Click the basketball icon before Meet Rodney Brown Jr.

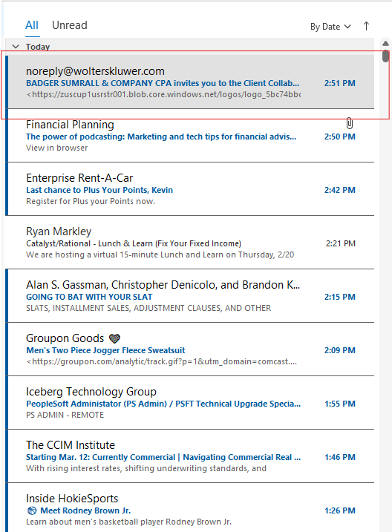coord(32,510)
